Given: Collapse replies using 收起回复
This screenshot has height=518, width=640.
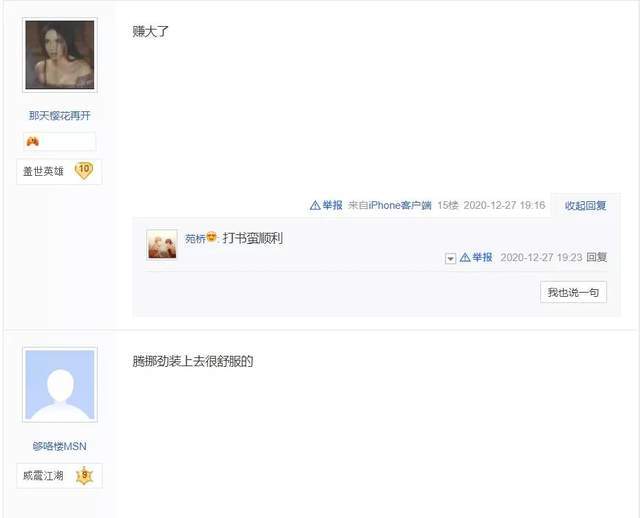Looking at the screenshot, I should point(585,205).
